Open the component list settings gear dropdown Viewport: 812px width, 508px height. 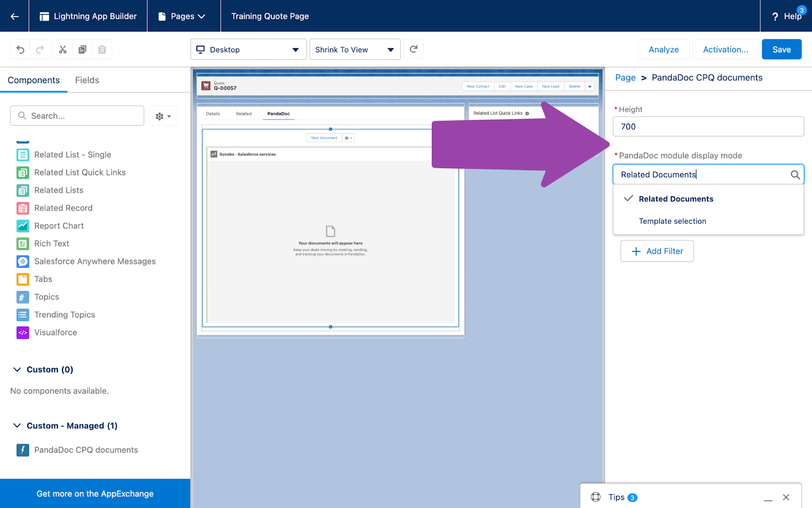tap(163, 116)
